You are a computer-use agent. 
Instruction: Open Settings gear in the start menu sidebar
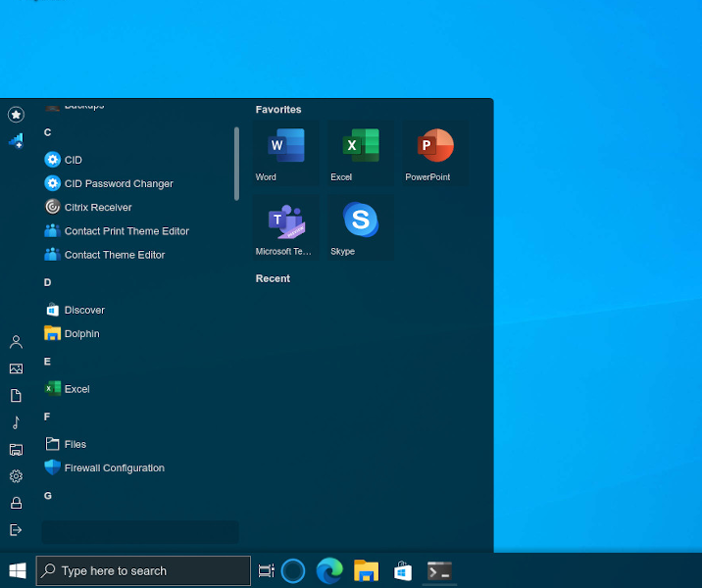pyautogui.click(x=16, y=476)
